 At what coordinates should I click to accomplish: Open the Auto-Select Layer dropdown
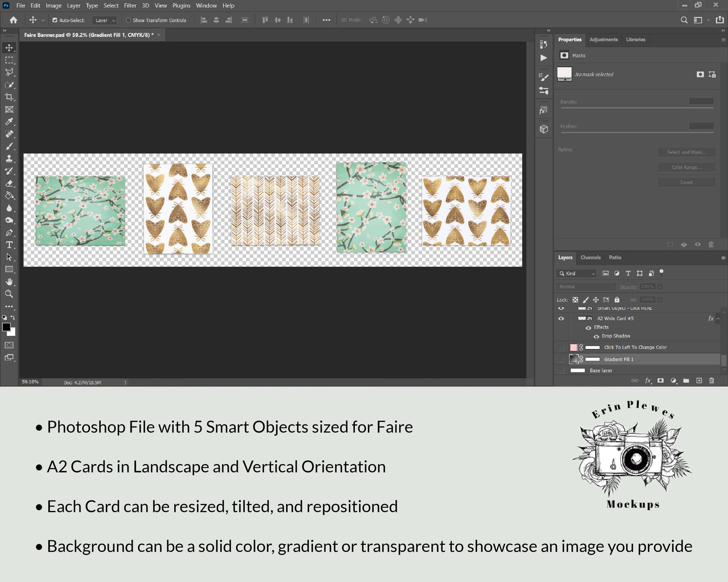click(105, 20)
